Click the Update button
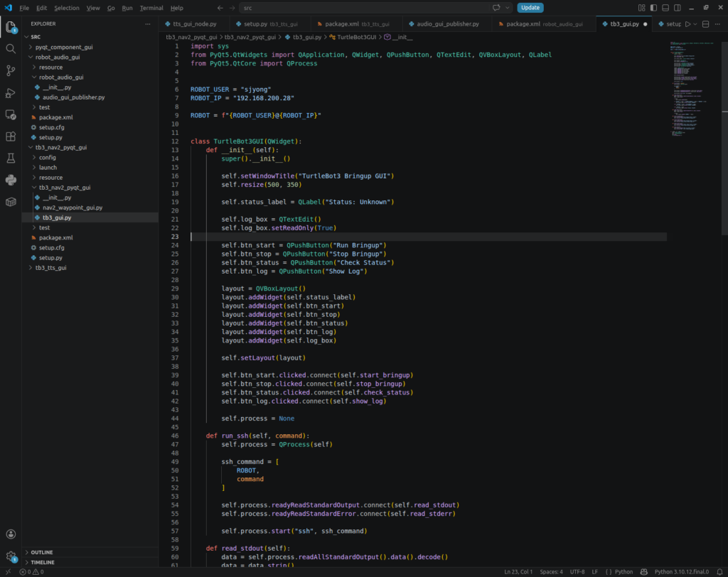This screenshot has height=577, width=728. click(x=530, y=8)
